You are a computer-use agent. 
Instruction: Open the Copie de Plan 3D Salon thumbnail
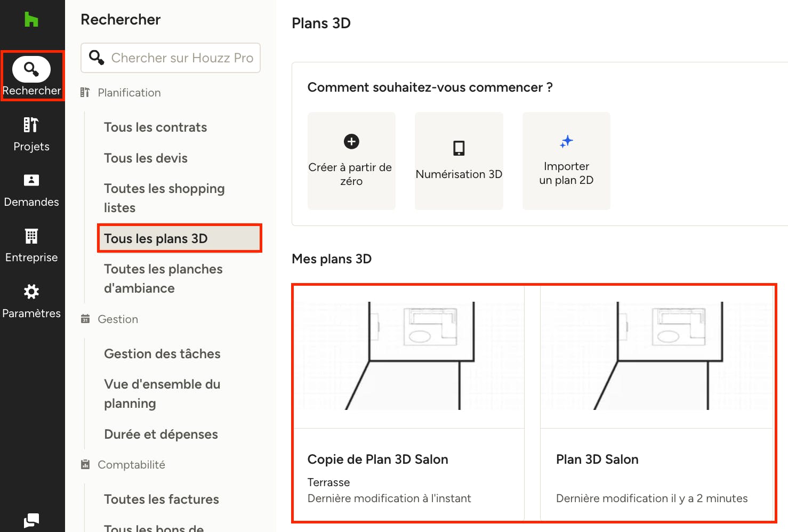coord(409,356)
